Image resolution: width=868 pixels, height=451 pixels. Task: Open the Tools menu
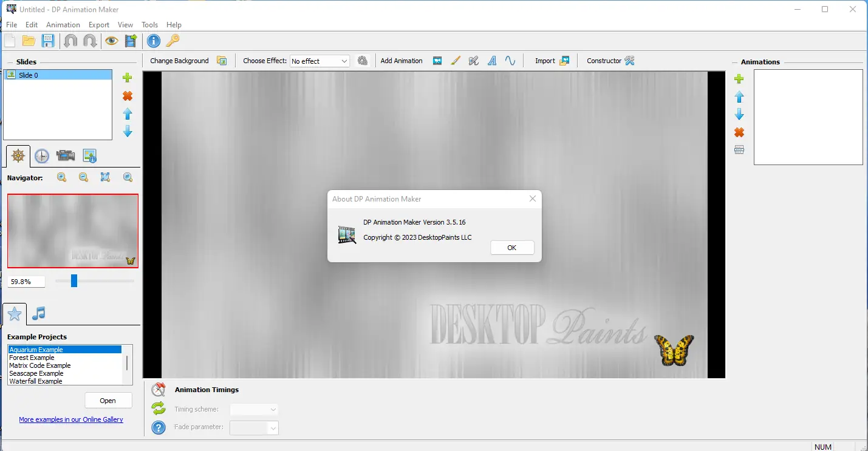[x=149, y=25]
